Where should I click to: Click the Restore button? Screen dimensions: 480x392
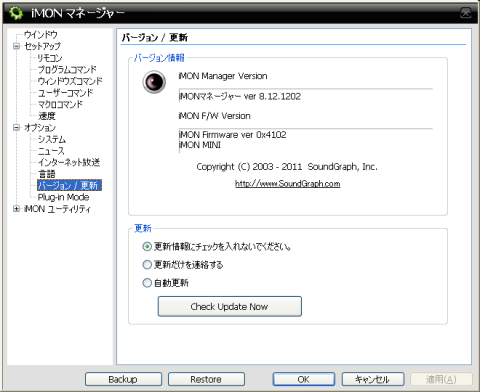[x=206, y=379]
